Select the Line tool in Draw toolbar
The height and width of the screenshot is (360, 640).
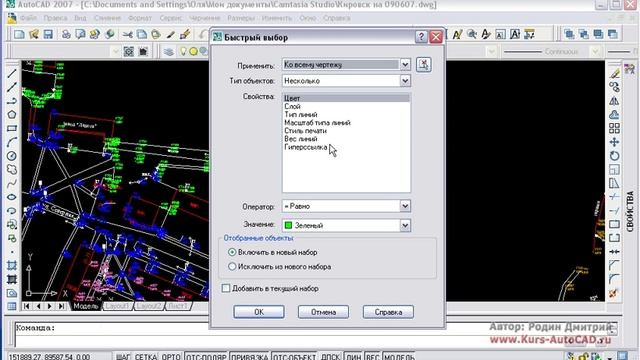click(11, 73)
